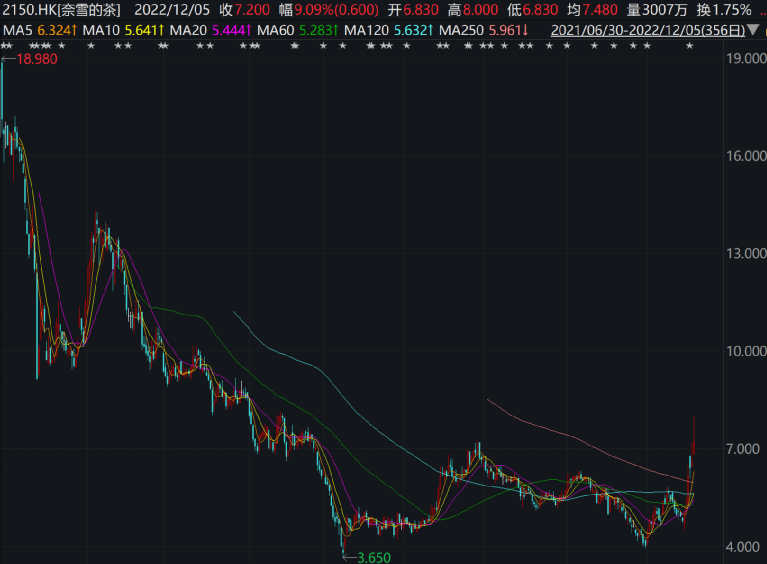Select the MA20 5.444 indicator label
Image resolution: width=767 pixels, height=564 pixels.
pyautogui.click(x=211, y=30)
